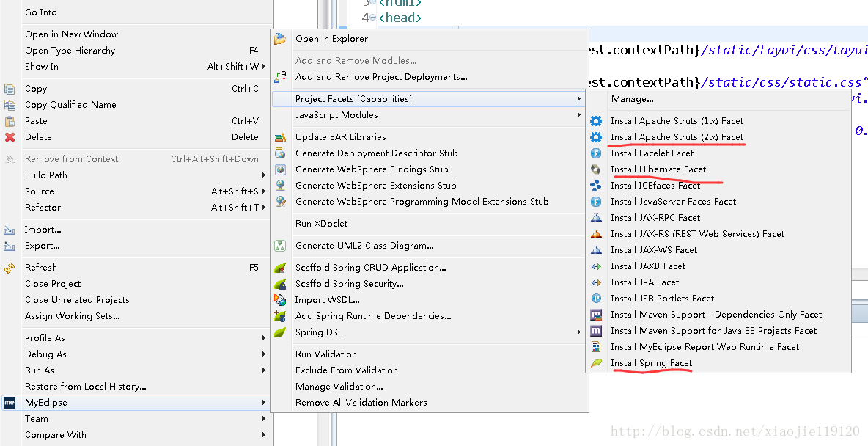
Task: Click the Spring DSL leaf icon
Action: (281, 332)
